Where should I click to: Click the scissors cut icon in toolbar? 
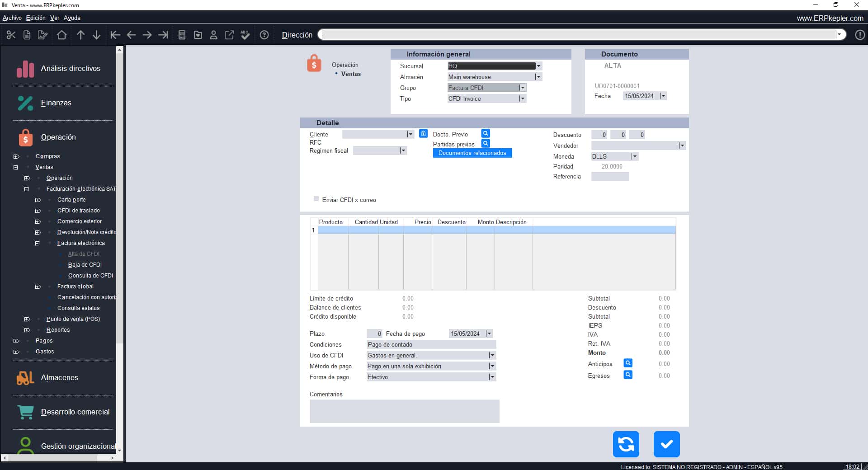click(11, 35)
